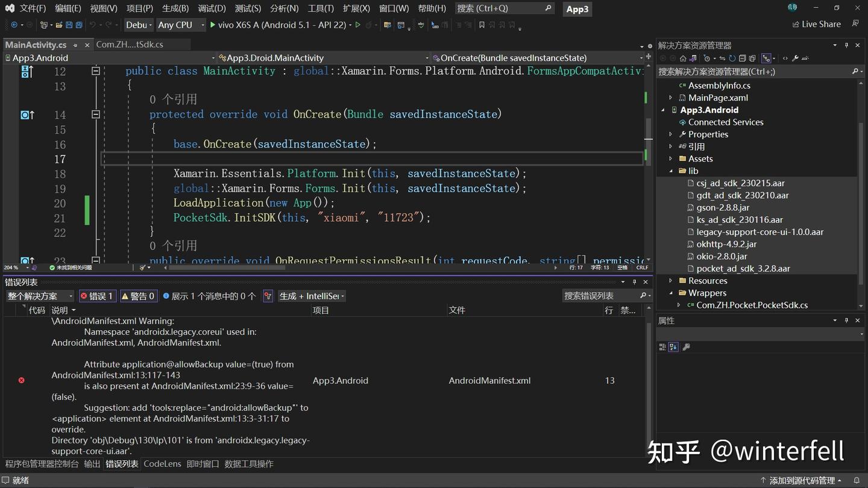Expand the Properties node in Solution Explorer

[671, 134]
